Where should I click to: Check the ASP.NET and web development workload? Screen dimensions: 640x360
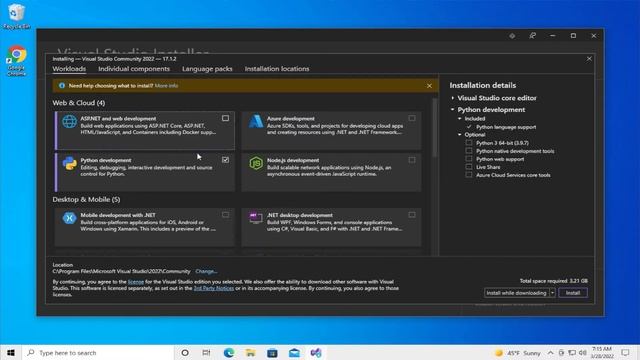[225, 118]
